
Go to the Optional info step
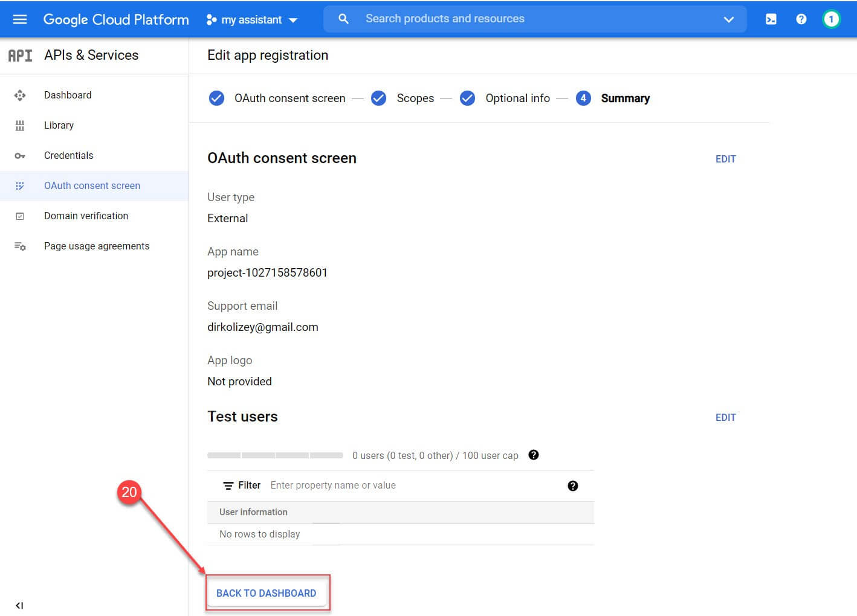[517, 98]
